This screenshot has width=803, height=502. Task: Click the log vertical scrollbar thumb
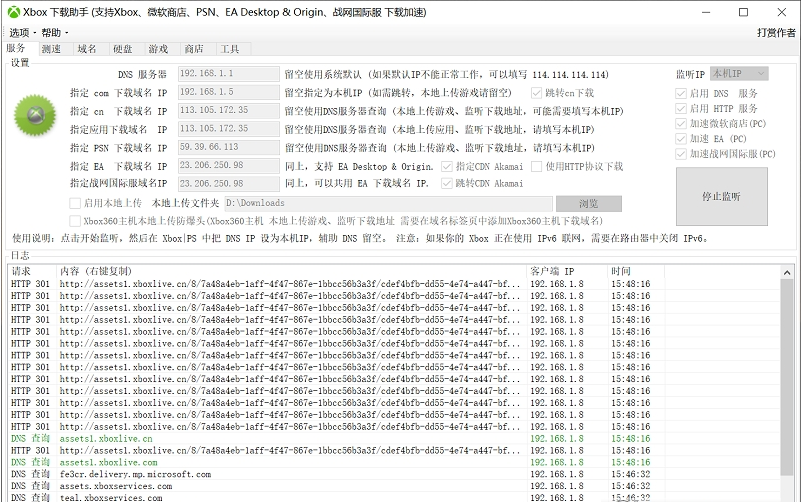coord(787,376)
